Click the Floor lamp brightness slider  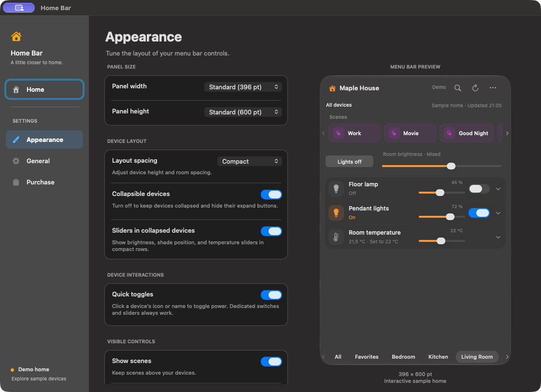coord(441,193)
